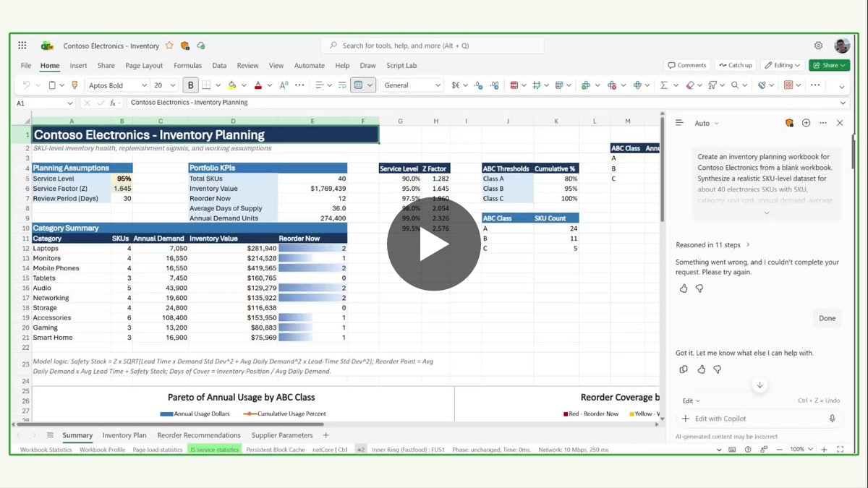868x488 pixels.
Task: Thumbs up the 'Something went wrong' response
Action: point(684,288)
